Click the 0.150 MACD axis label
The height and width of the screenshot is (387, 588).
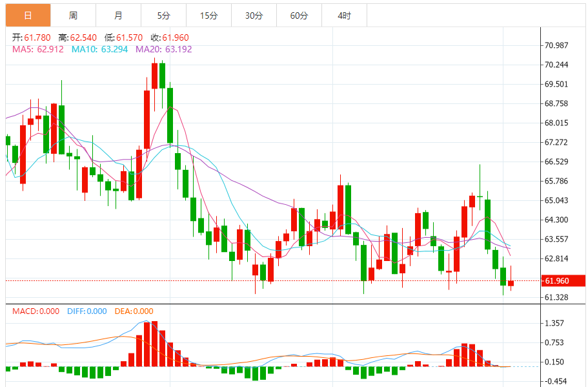[554, 362]
